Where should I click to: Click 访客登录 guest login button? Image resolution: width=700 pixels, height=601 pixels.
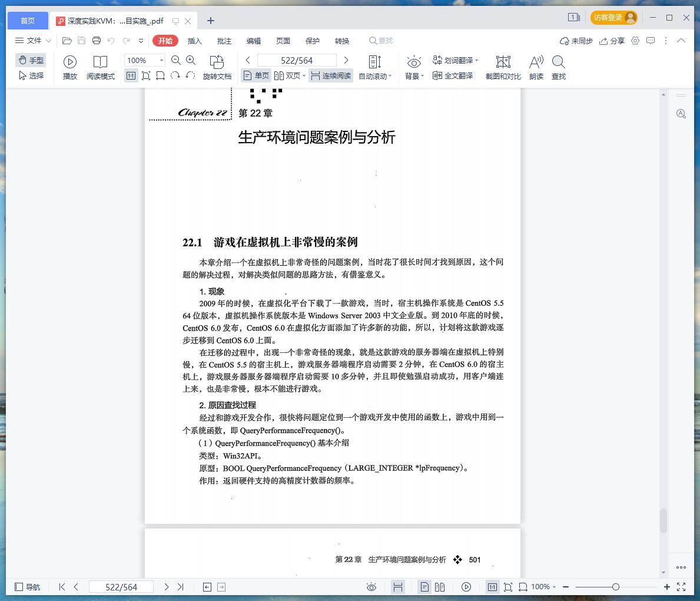(614, 18)
